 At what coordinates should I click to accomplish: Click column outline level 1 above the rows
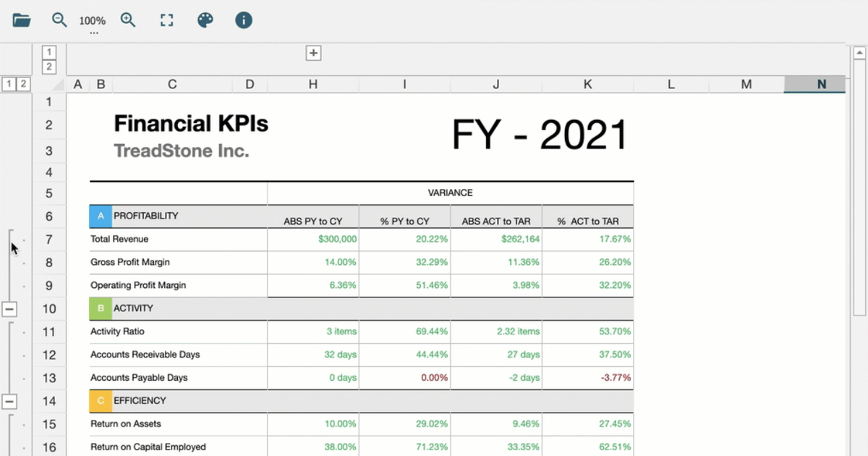coord(49,51)
